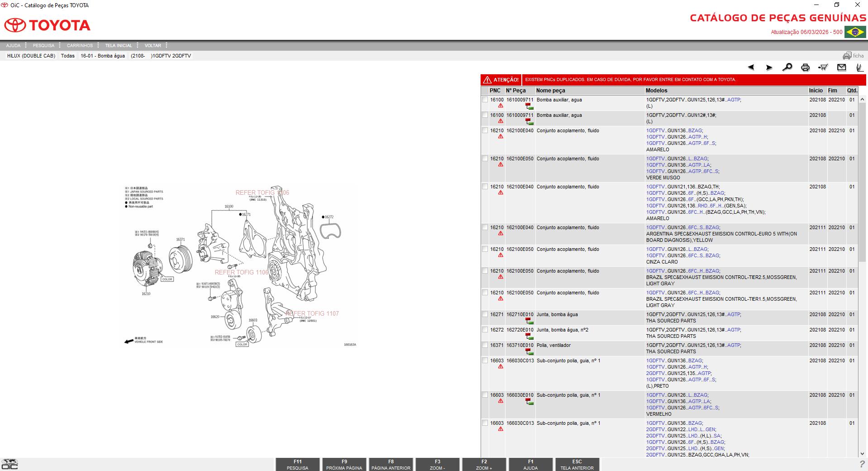Click the F1 AJUDA button

(530, 465)
